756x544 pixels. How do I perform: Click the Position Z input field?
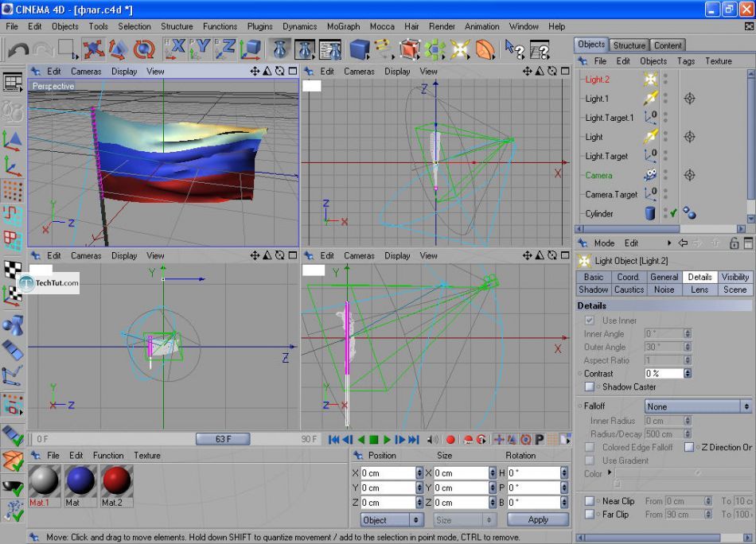(388, 503)
